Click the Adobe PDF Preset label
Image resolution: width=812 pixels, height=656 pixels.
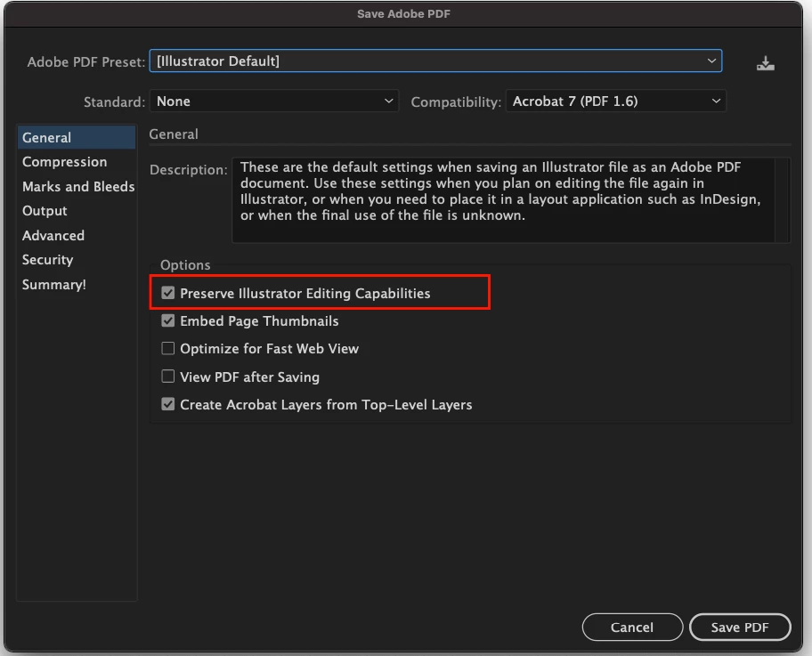(x=86, y=62)
